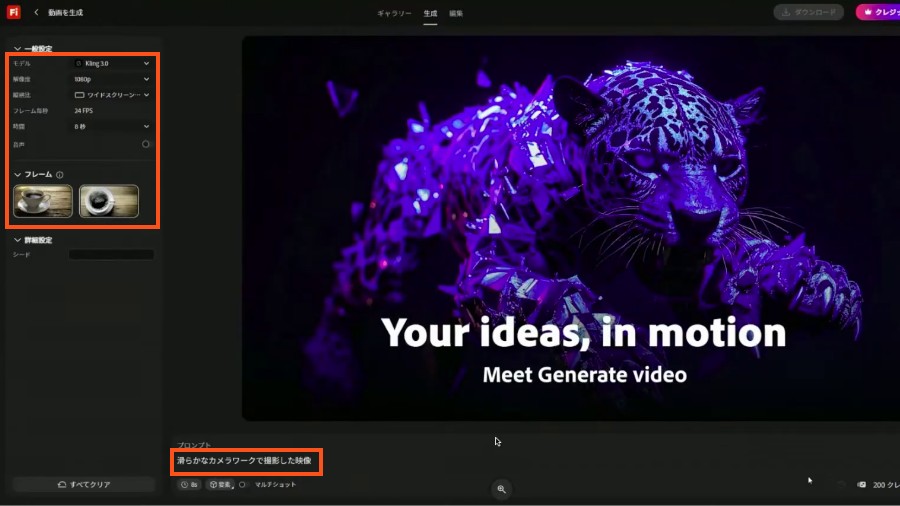The width and height of the screenshot is (900, 506).
Task: Select the first coffee cup frame thumbnail
Action: 43,201
